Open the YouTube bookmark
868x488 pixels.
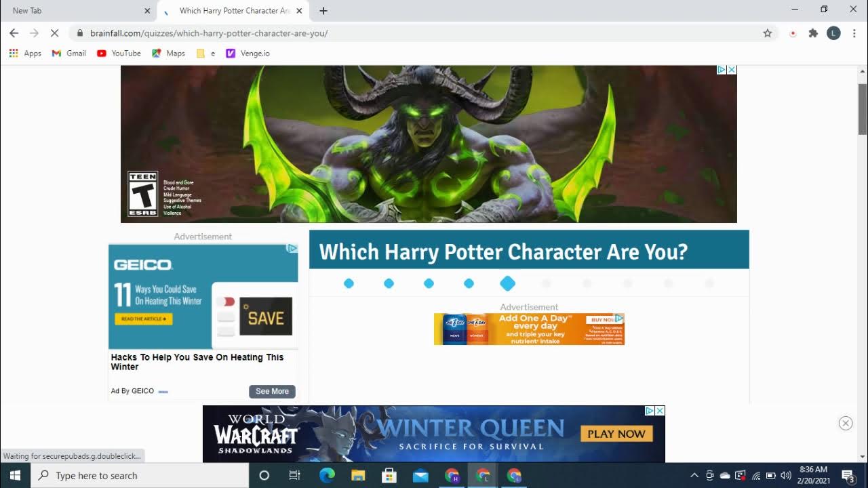pyautogui.click(x=119, y=53)
